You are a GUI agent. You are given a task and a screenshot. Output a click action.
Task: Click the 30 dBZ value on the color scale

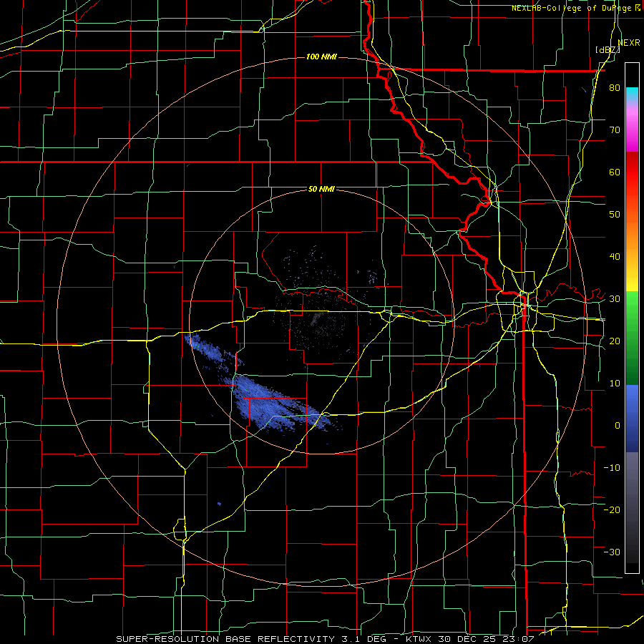tap(615, 298)
